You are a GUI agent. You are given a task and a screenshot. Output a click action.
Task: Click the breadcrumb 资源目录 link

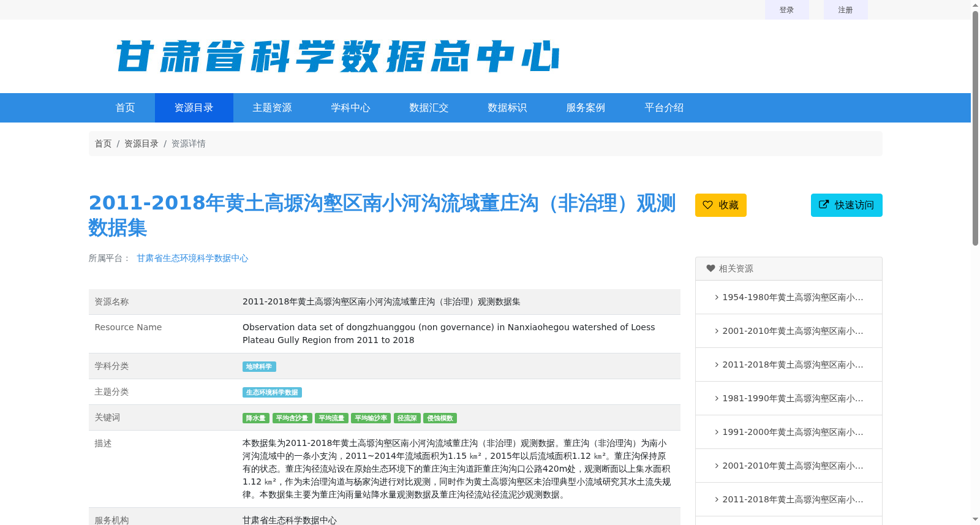tap(141, 143)
